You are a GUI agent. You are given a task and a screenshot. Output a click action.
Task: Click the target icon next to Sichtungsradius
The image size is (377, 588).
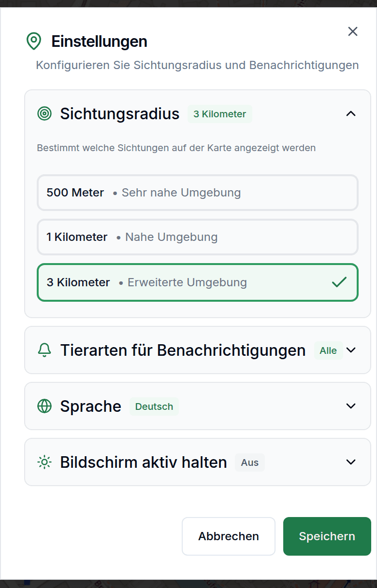pos(45,114)
